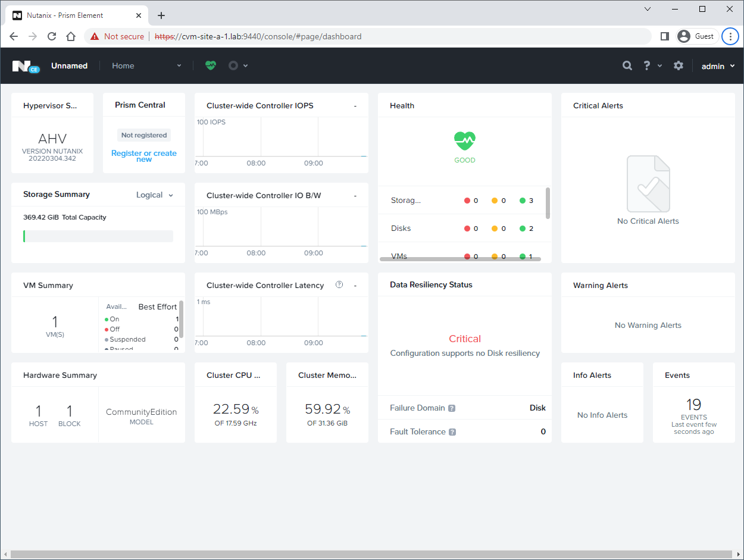Open the search magnifier in the navbar

click(627, 65)
